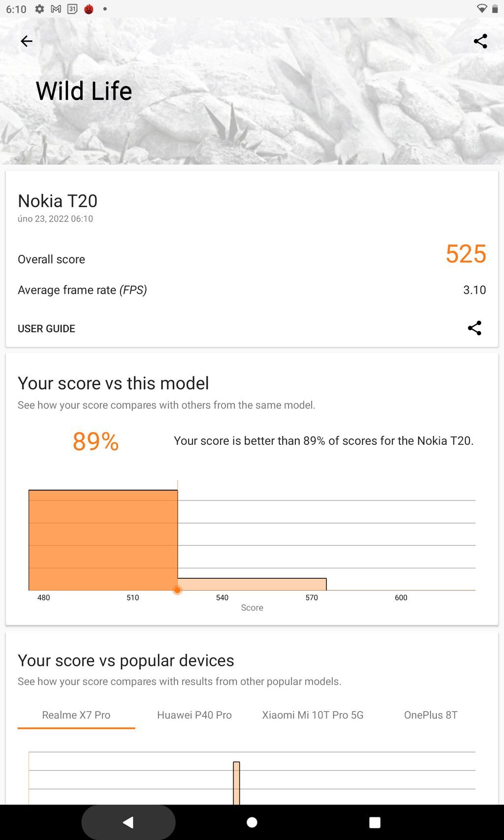504x840 pixels.
Task: Tap the Nokia T20 device name heading
Action: (x=57, y=201)
